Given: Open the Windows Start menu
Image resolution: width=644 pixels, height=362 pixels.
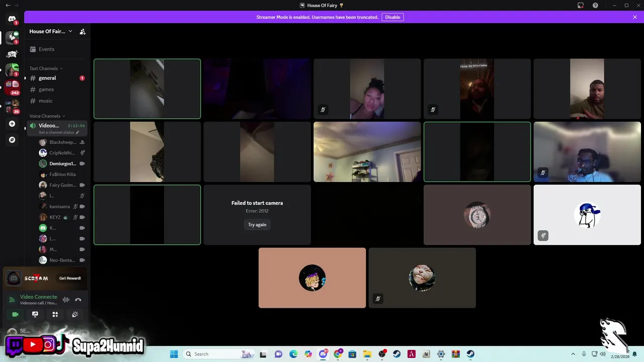Looking at the screenshot, I should (174, 354).
